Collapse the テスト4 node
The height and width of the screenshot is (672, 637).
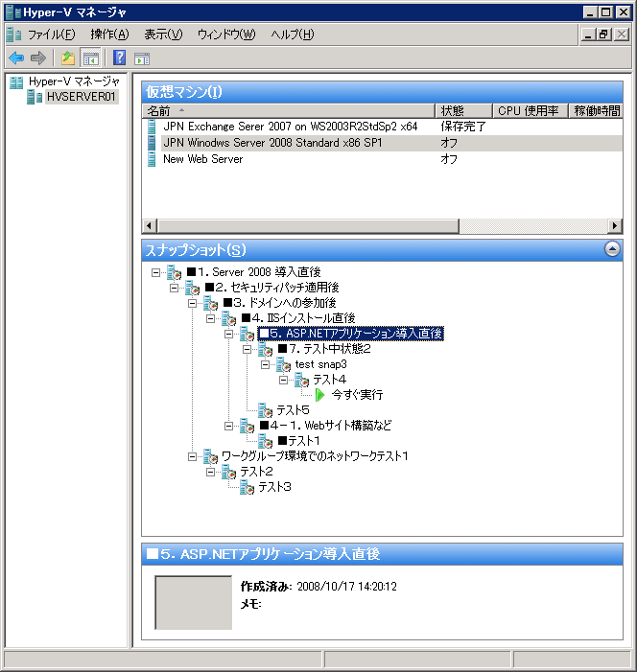point(283,381)
